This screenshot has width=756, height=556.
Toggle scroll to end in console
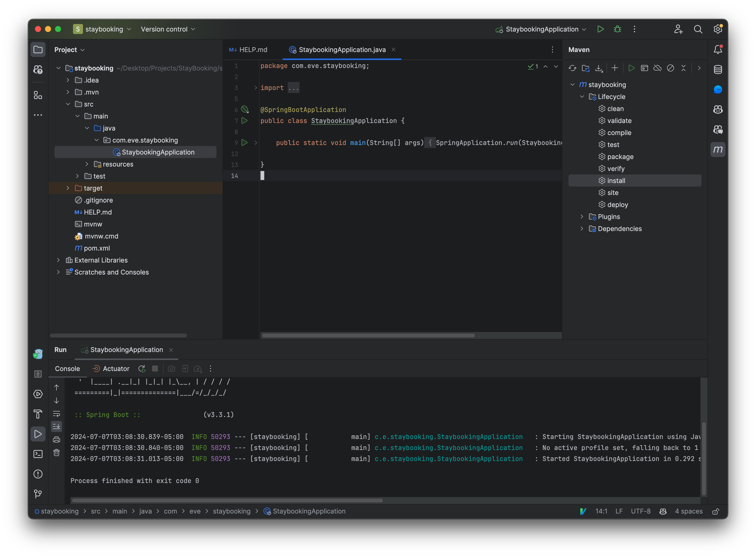point(56,426)
